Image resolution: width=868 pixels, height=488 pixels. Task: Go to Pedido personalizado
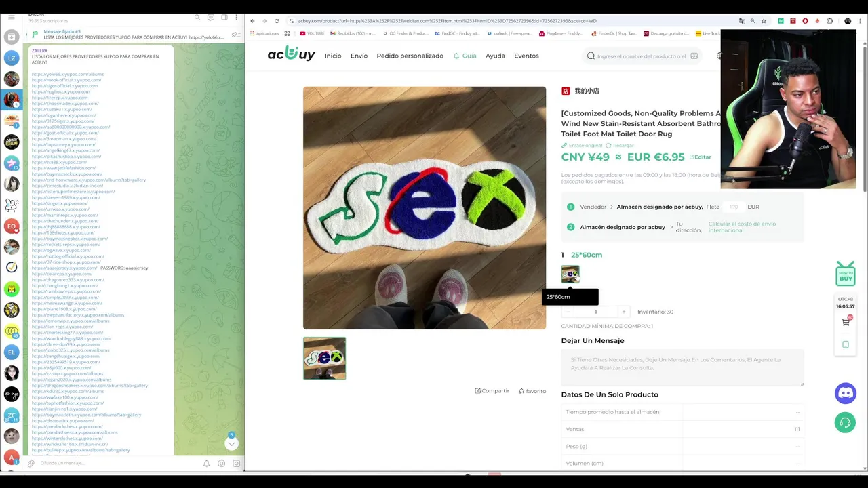410,56
